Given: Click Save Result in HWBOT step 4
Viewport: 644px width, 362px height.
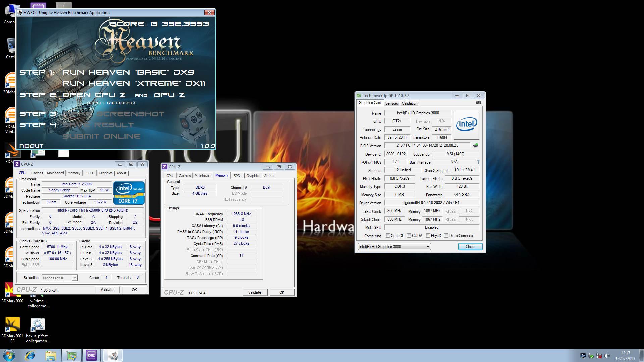Looking at the screenshot, I should click(98, 125).
